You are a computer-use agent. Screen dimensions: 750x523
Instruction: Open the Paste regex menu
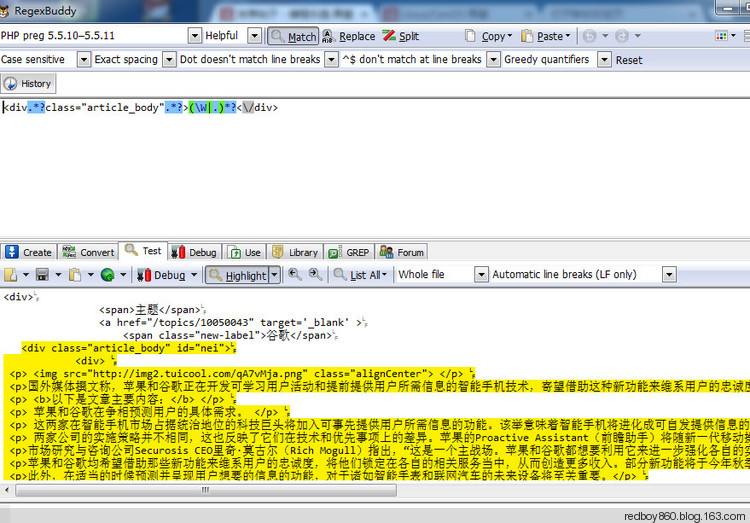(546, 36)
